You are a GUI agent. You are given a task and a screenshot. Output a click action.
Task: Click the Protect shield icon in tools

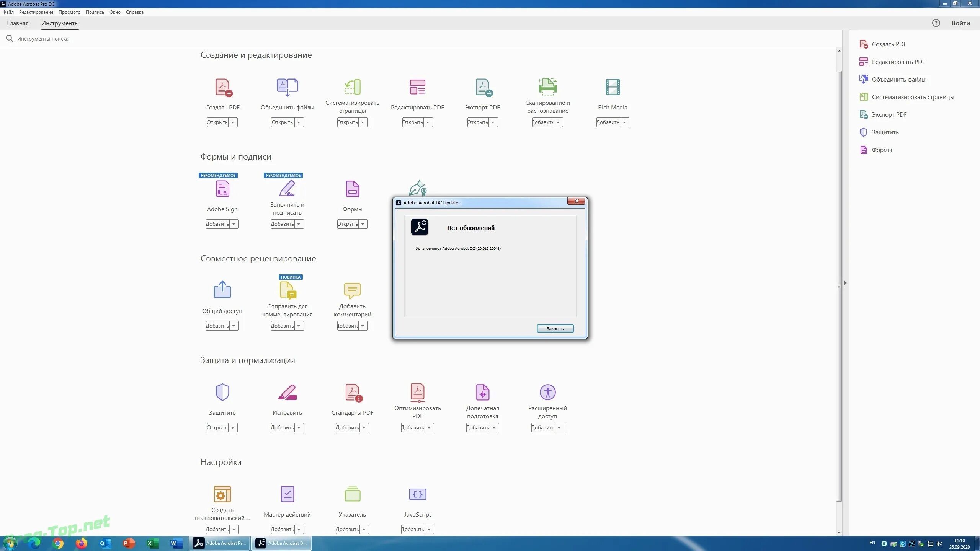tap(222, 392)
